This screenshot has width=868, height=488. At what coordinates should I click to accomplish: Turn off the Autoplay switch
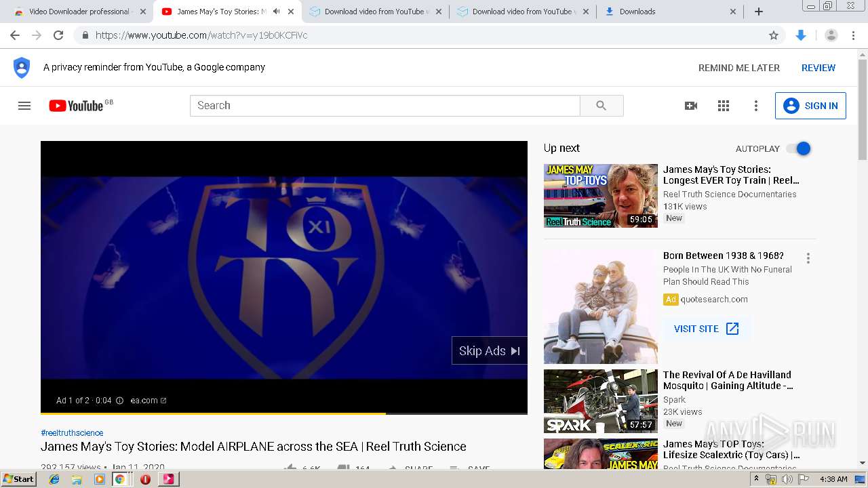(798, 148)
